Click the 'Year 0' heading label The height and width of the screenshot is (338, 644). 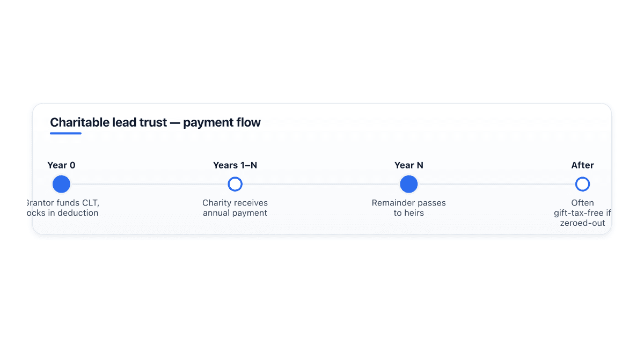click(x=61, y=165)
